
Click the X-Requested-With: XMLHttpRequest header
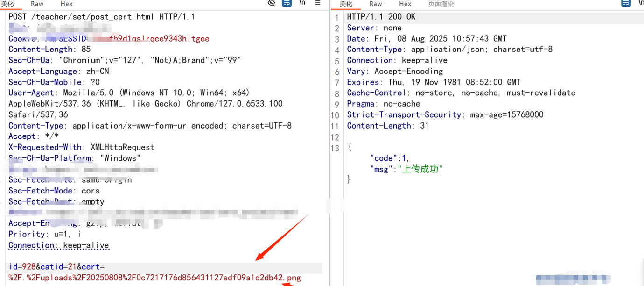tap(81, 147)
